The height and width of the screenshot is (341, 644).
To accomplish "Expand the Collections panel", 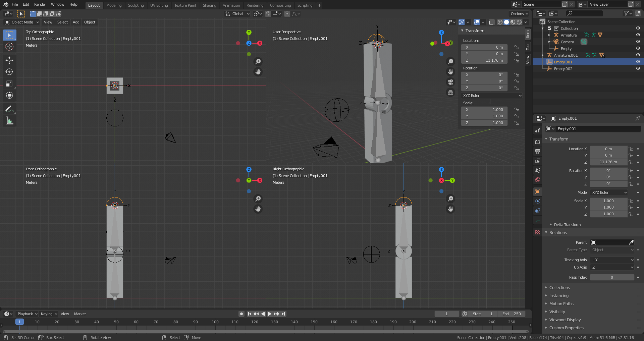I will click(x=559, y=287).
